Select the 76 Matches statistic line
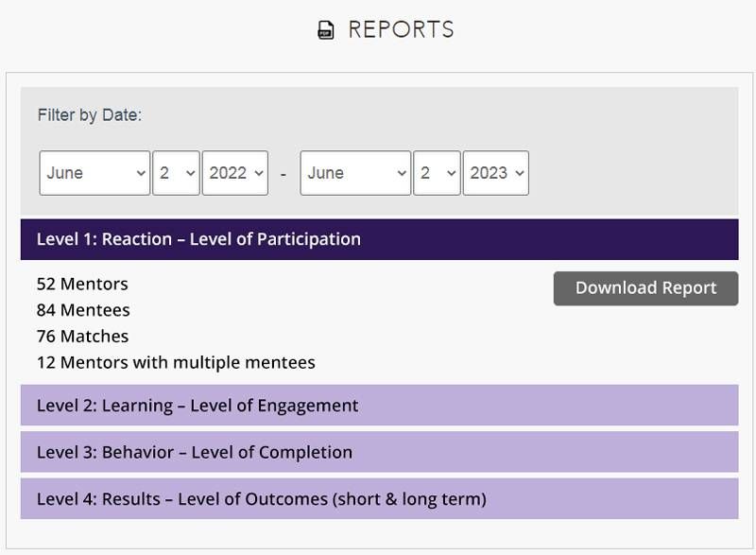 click(82, 336)
